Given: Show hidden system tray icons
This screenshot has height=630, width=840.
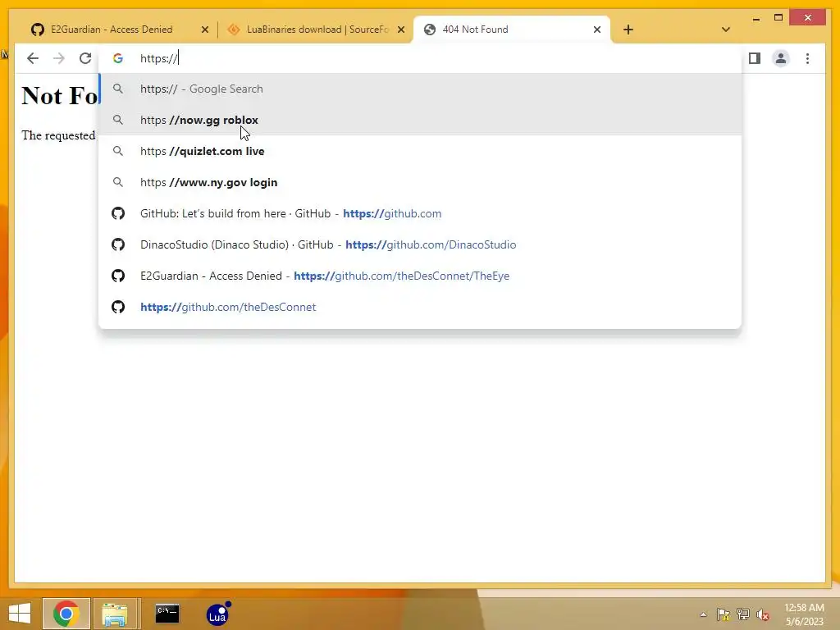Looking at the screenshot, I should pos(703,614).
